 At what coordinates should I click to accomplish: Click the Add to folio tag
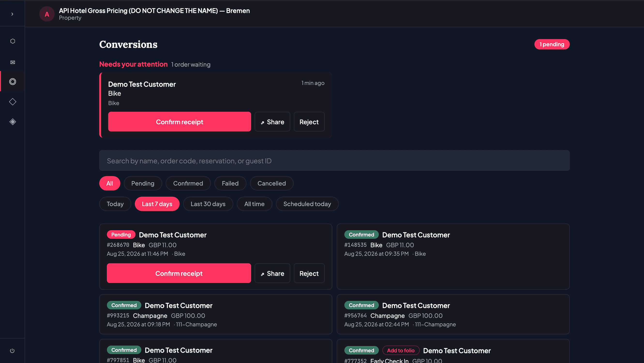point(400,350)
